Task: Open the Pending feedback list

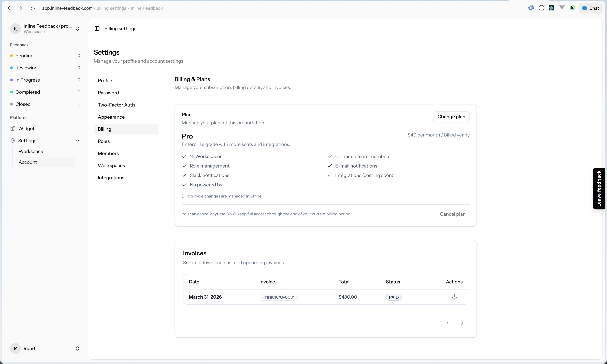Action: click(x=45, y=56)
